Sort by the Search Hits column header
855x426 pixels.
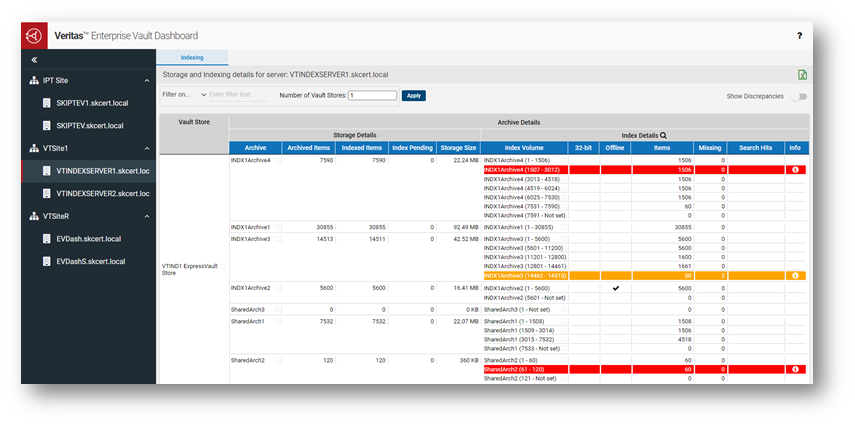click(756, 148)
